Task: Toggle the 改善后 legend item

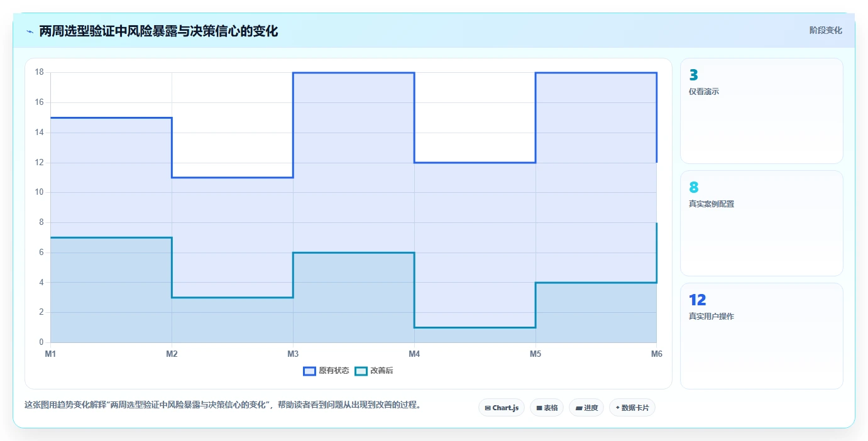Action: [x=374, y=371]
